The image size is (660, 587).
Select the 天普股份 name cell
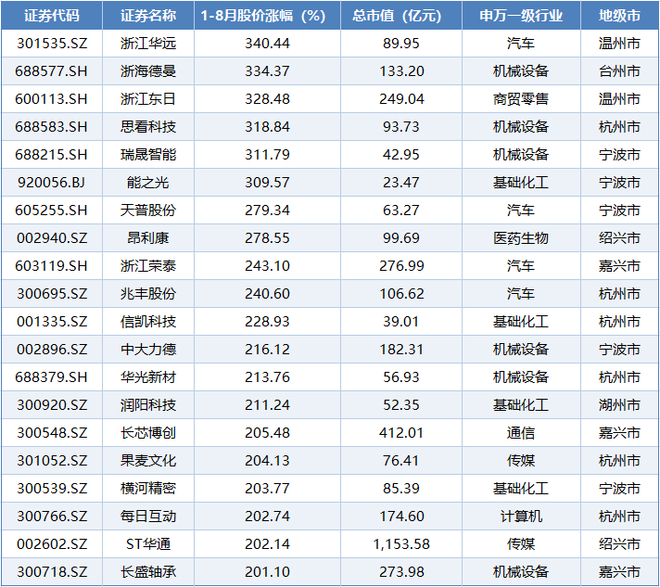coord(148,211)
